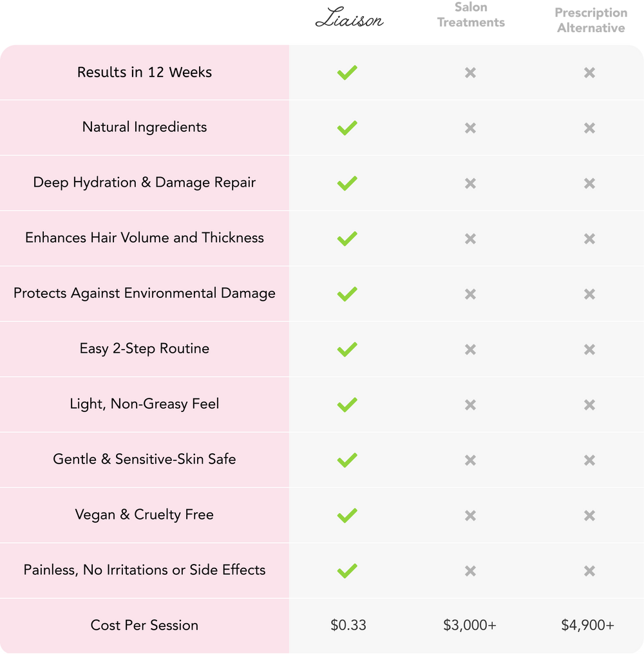Click Salon Treatments X for Protects Against Environmental Damage
Screen dimensions: 644x654
point(470,294)
